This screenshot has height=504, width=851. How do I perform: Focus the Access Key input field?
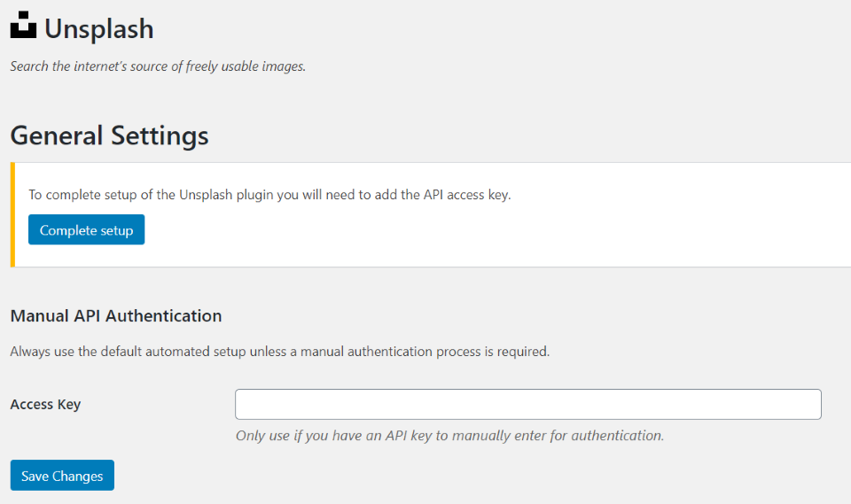[x=527, y=404]
